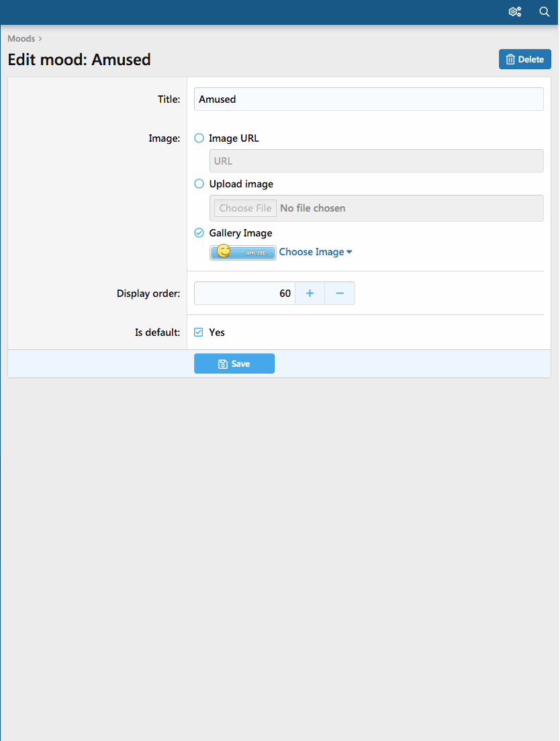Select the Upload image radio option
Viewport: 560px width, 741px height.
[x=199, y=184]
